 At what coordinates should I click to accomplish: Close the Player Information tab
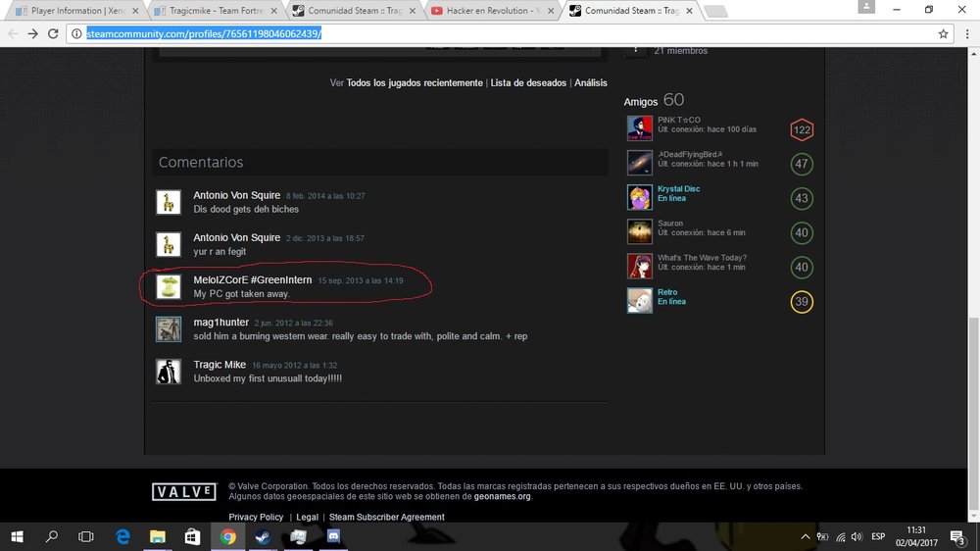pos(135,11)
